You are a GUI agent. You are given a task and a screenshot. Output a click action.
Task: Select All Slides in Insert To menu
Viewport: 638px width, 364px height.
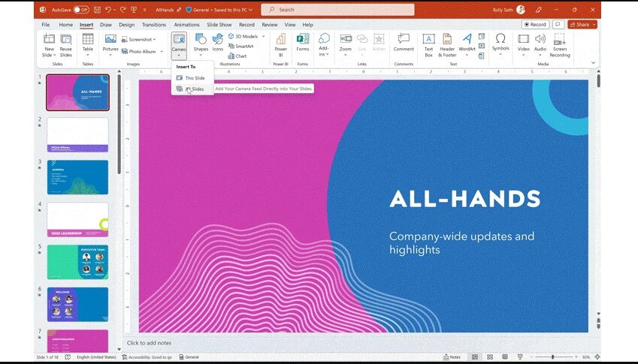pyautogui.click(x=192, y=89)
